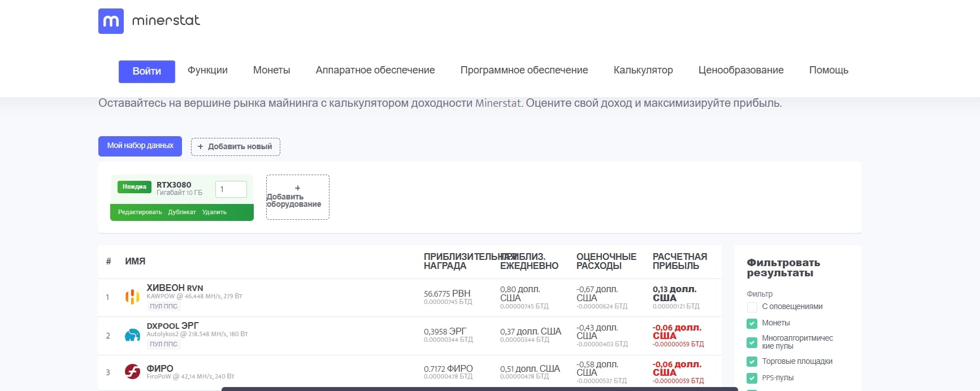Screen dimensions: 980x391
Task: Click the Ravencoin coin icon in row 1
Action: [x=132, y=297]
